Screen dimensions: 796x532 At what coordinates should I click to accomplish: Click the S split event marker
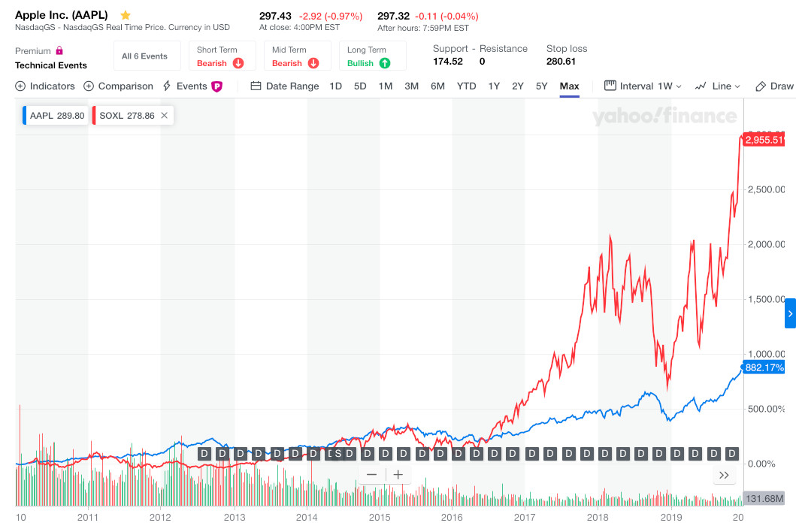click(x=338, y=453)
